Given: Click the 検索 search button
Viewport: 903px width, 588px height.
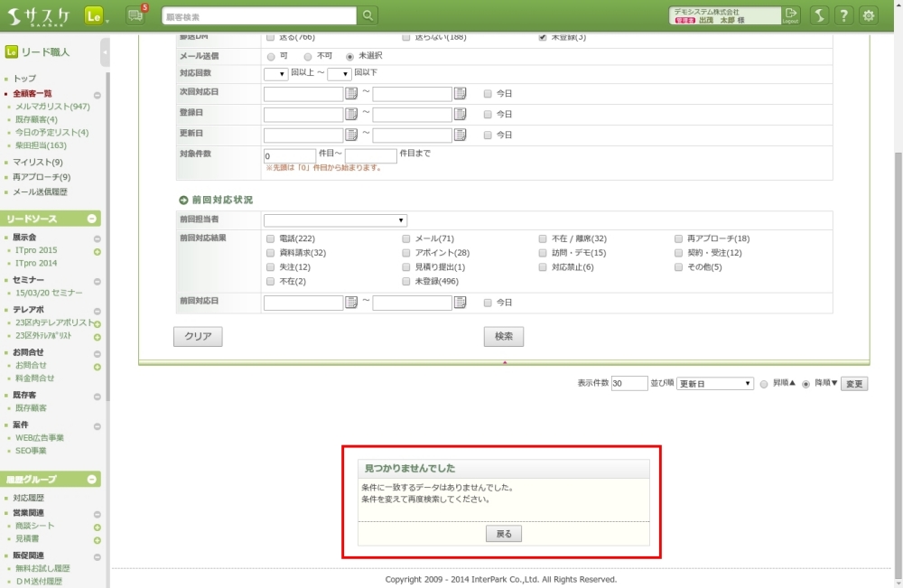Looking at the screenshot, I should [x=503, y=336].
